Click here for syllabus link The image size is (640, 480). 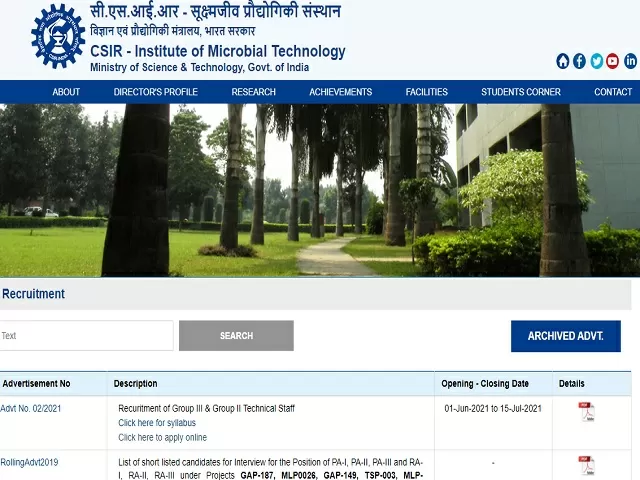(157, 423)
